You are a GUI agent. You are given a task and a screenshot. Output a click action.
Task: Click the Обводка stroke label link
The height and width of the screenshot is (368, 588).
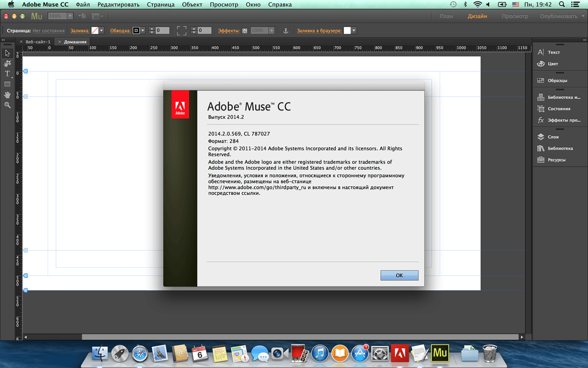click(x=121, y=30)
